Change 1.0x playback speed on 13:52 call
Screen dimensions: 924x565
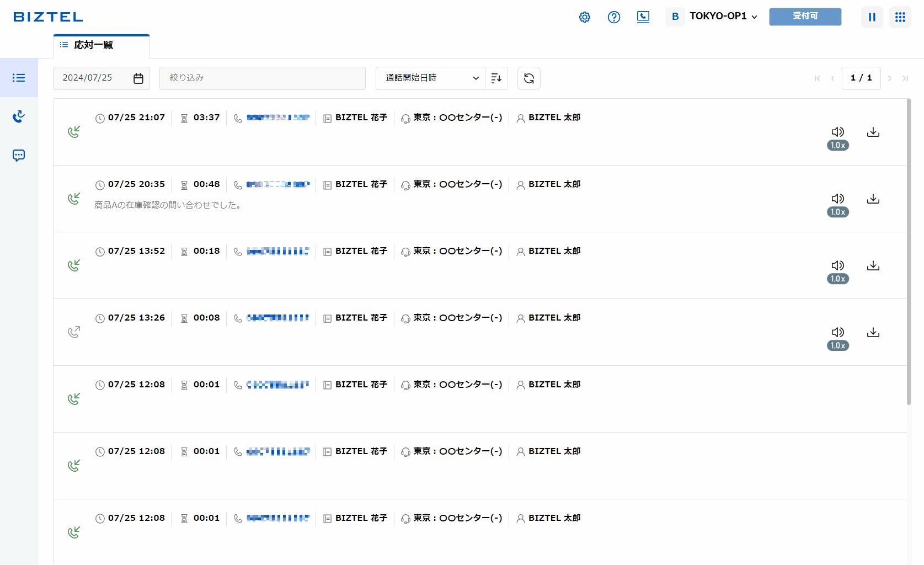[837, 279]
